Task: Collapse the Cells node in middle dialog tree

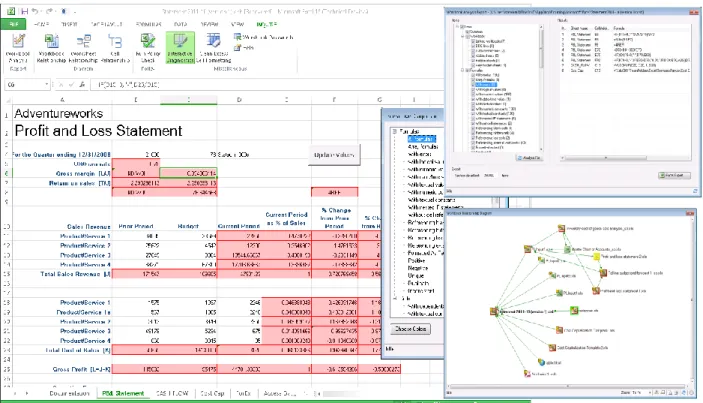Action: [395, 298]
